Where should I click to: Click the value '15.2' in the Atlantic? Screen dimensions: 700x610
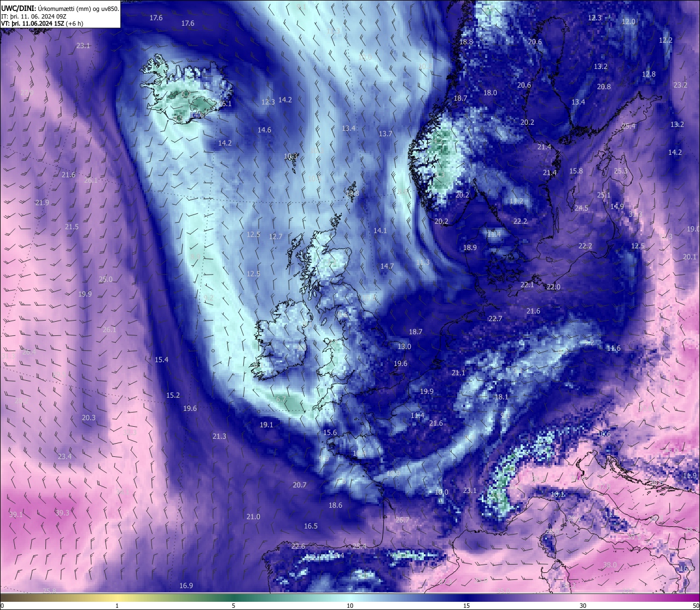pos(173,396)
